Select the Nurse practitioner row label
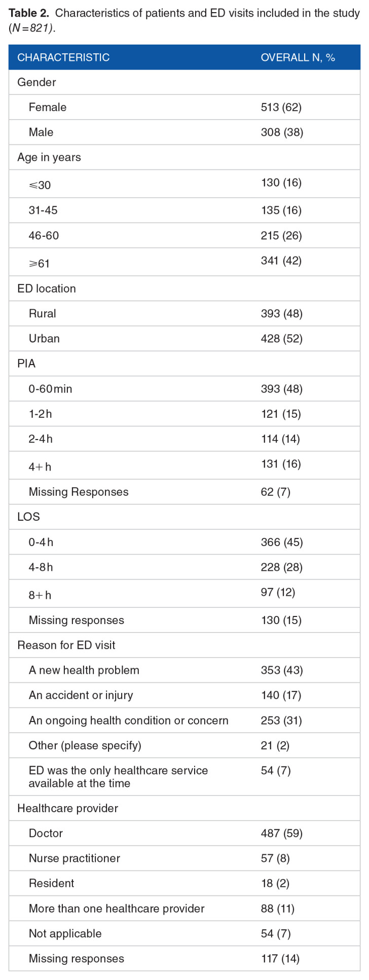369x980 pixels. (74, 858)
